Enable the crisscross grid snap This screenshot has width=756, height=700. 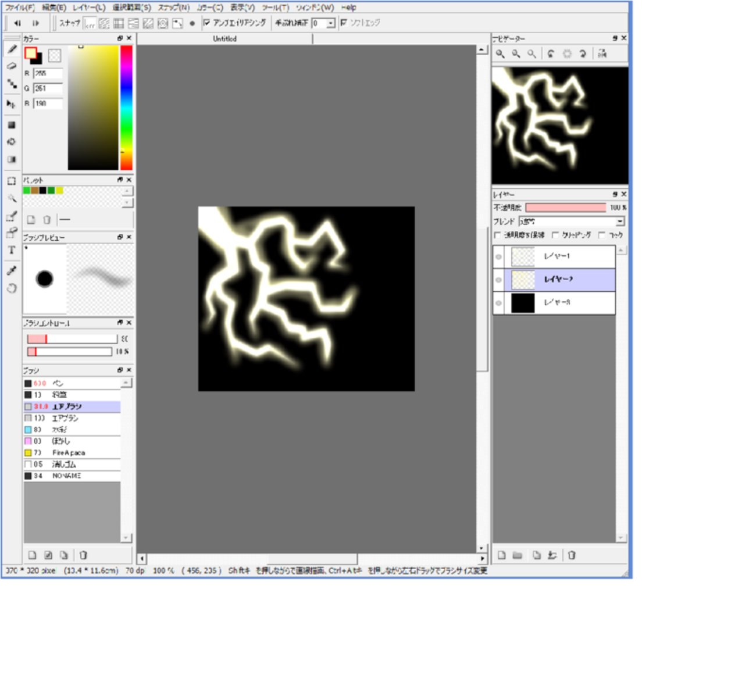119,23
